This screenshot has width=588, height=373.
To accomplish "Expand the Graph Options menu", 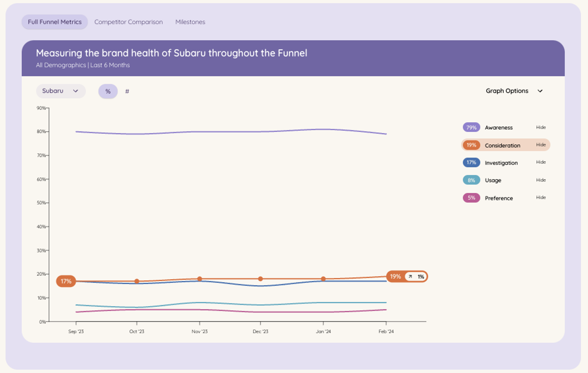I will (x=514, y=91).
